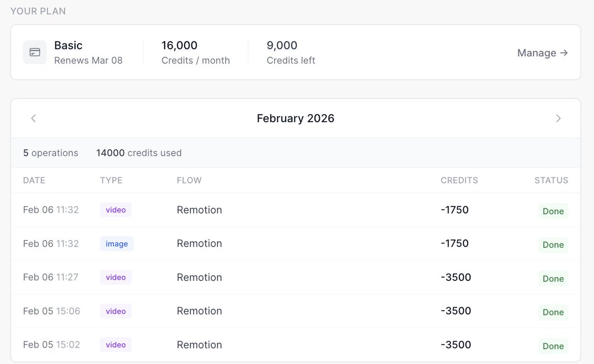Click -1750 credits in the image row
This screenshot has width=594, height=364.
pyautogui.click(x=454, y=243)
